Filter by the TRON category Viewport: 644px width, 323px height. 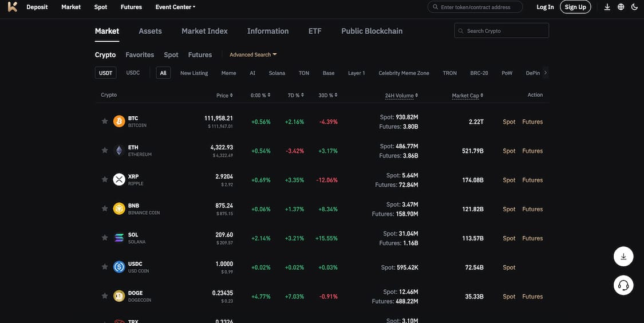450,73
